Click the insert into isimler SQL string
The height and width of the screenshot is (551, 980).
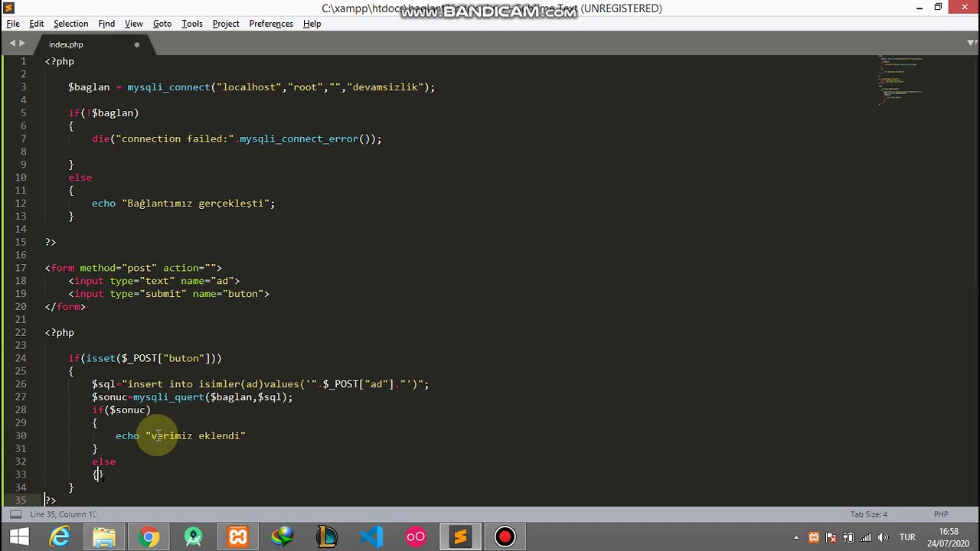(x=272, y=384)
